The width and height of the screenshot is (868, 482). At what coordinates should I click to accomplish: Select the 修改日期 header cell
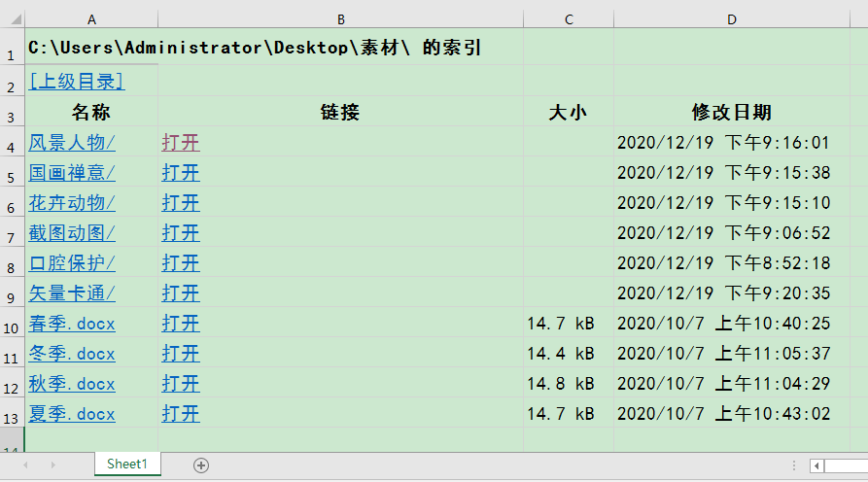click(732, 112)
